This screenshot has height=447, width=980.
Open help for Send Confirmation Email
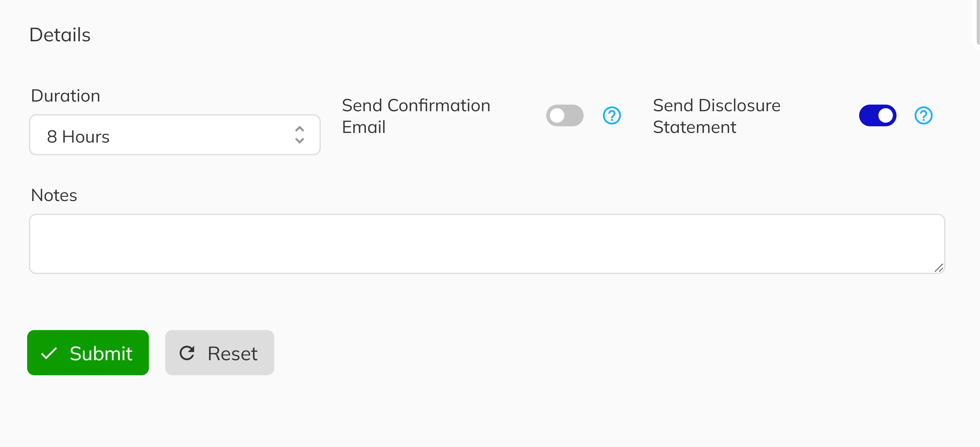tap(612, 116)
